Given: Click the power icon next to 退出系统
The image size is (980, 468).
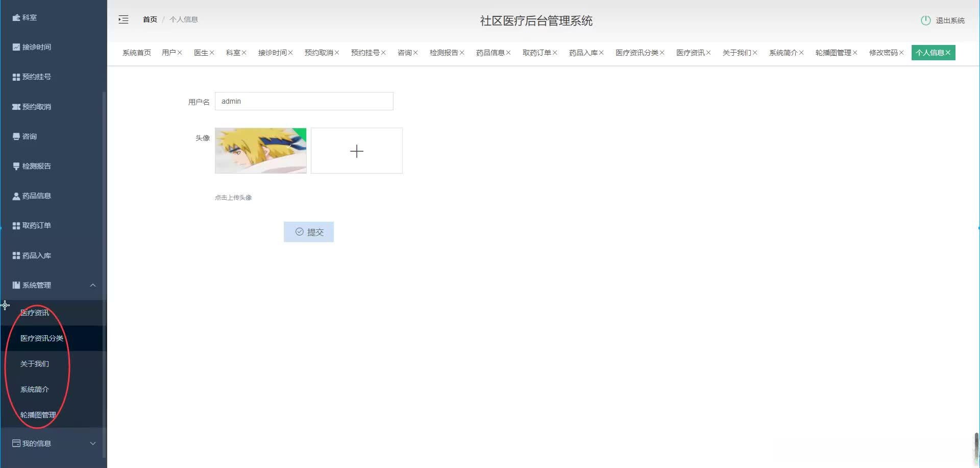Looking at the screenshot, I should click(x=925, y=20).
